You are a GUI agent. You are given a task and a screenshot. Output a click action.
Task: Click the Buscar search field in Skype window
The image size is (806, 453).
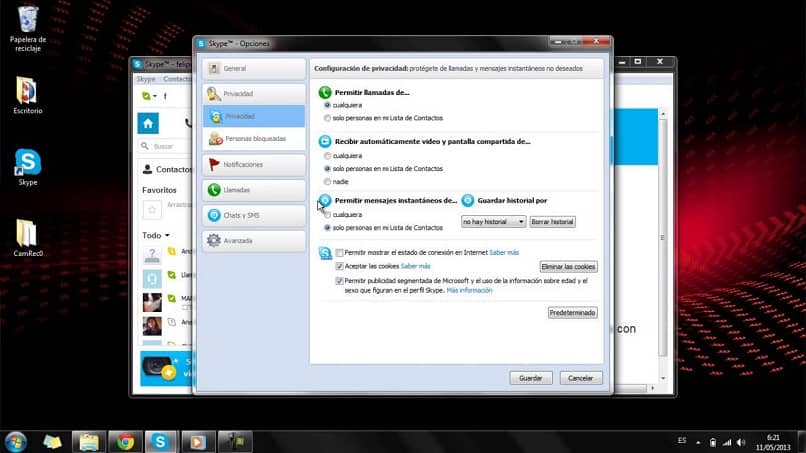point(167,147)
